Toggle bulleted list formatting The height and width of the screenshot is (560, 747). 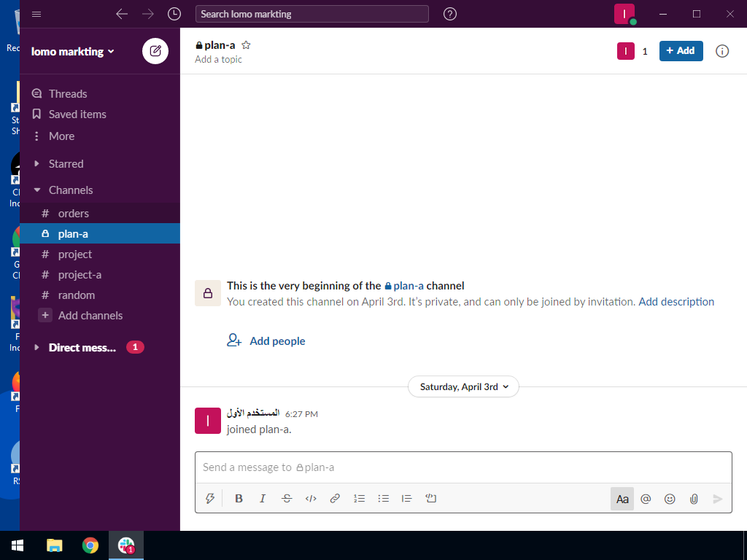[384, 499]
